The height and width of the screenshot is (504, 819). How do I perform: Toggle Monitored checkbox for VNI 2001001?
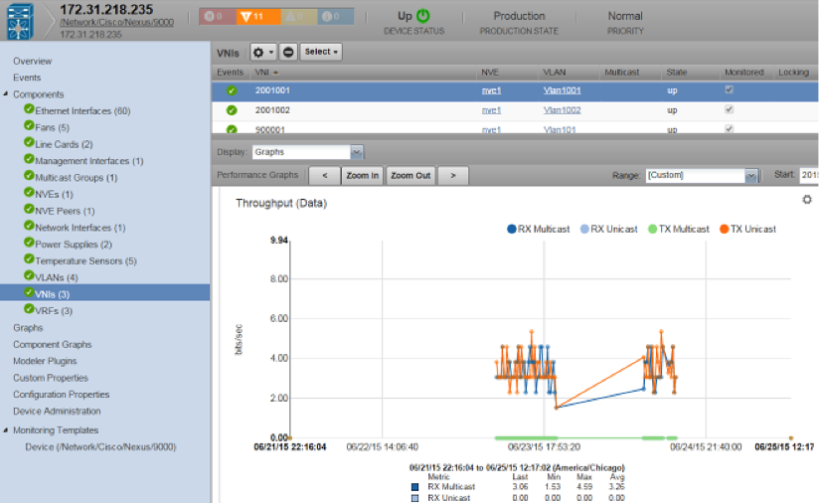pos(730,89)
